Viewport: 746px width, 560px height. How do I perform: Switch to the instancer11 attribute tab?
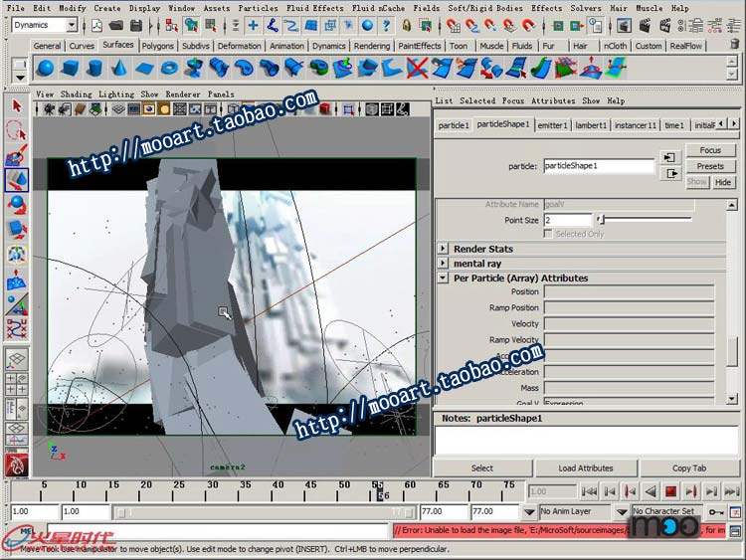pyautogui.click(x=636, y=125)
